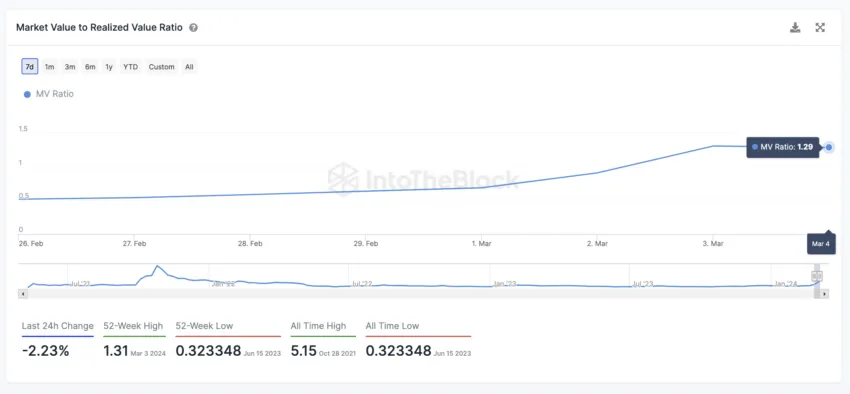Click the navigator range handle at right edge

click(817, 276)
